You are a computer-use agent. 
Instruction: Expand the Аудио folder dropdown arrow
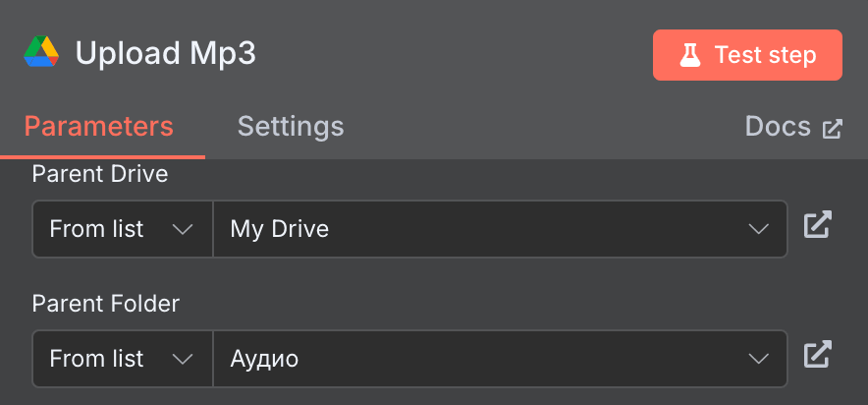[758, 359]
